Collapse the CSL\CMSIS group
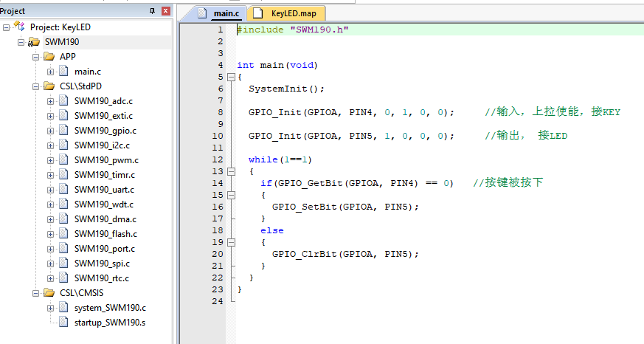Image resolution: width=644 pixels, height=344 pixels. pos(35,294)
